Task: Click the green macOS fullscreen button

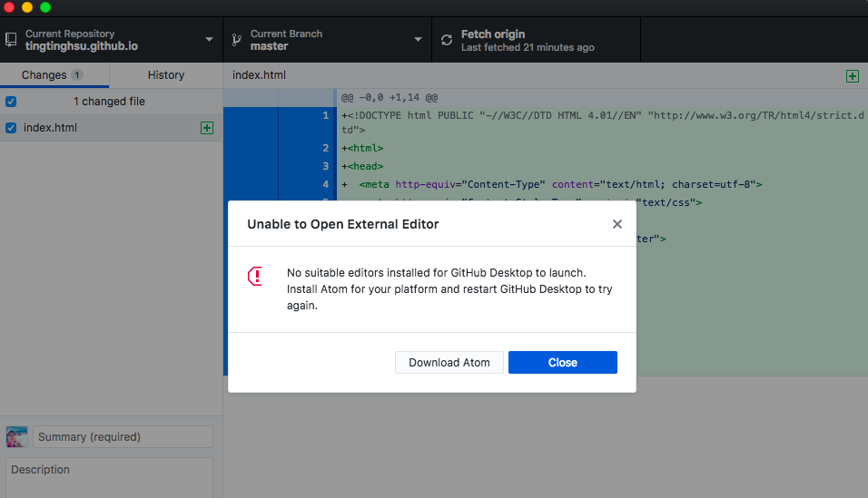Action: coord(45,7)
